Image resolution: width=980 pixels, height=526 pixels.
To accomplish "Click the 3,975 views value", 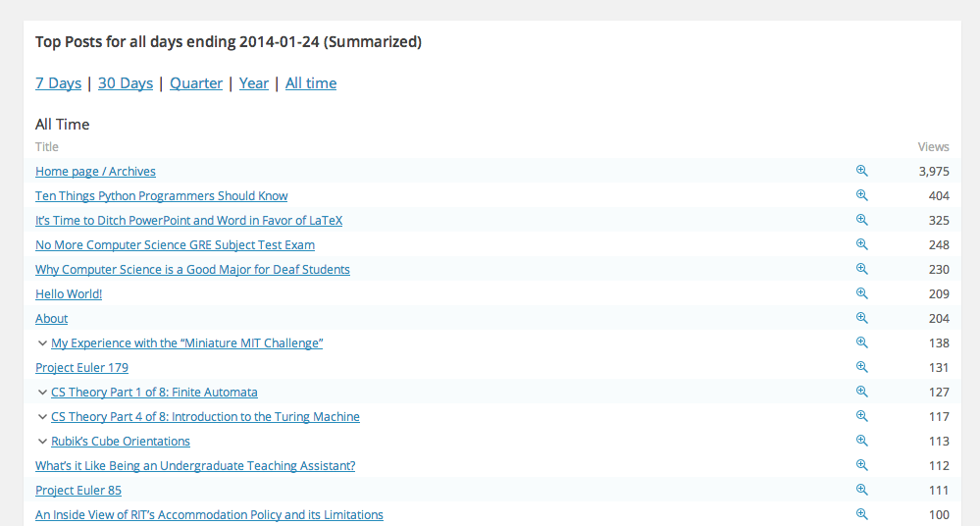I will pyautogui.click(x=934, y=172).
